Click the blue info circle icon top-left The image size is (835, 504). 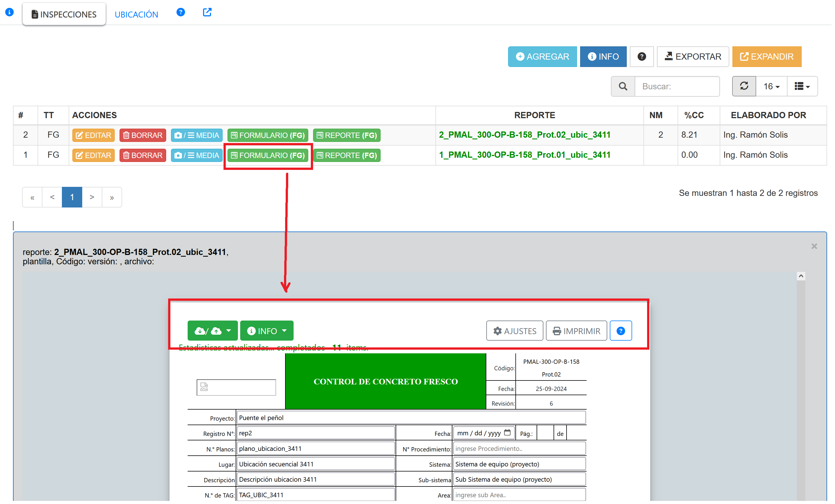click(x=10, y=12)
